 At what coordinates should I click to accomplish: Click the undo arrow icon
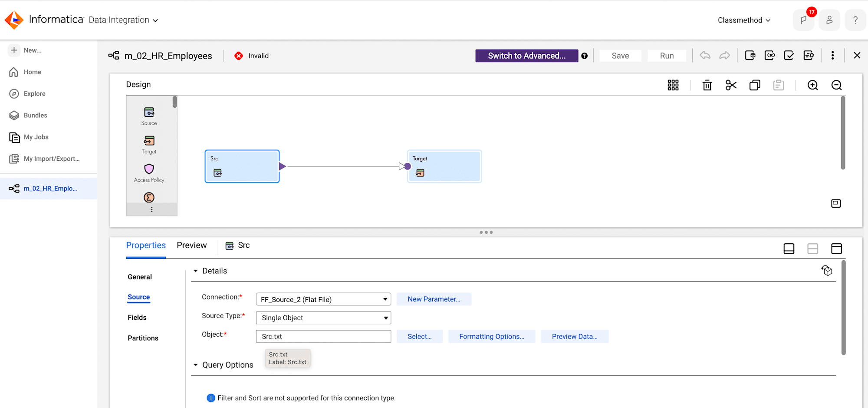(705, 56)
